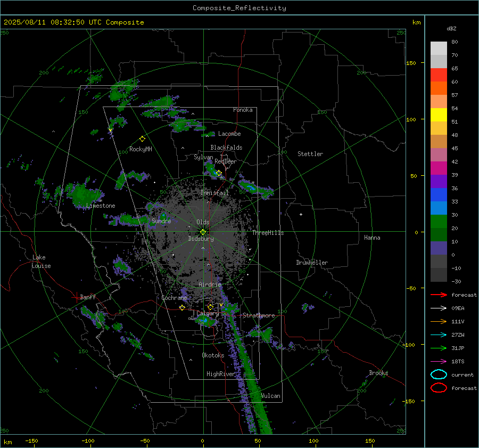The width and height of the screenshot is (479, 448).
Task: Select the yellow diamond marker near RockyMH
Action: [x=142, y=139]
